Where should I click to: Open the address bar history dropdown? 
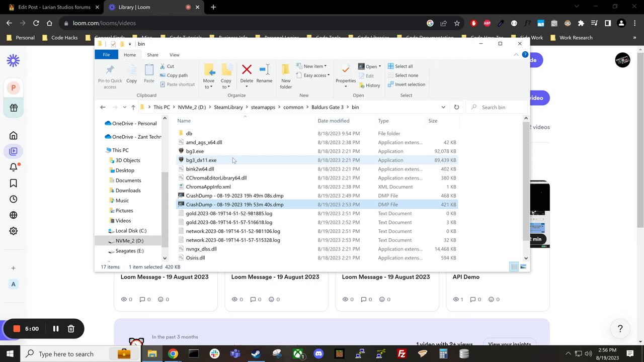point(443,107)
